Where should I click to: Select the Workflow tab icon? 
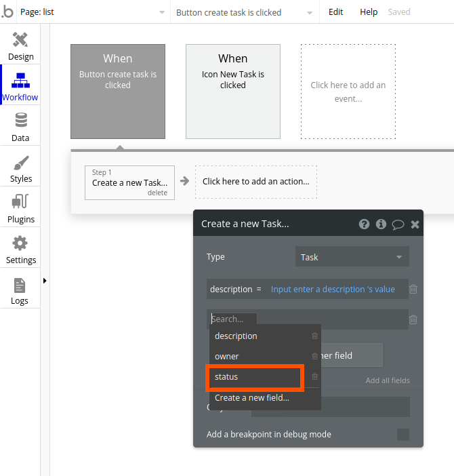[20, 81]
